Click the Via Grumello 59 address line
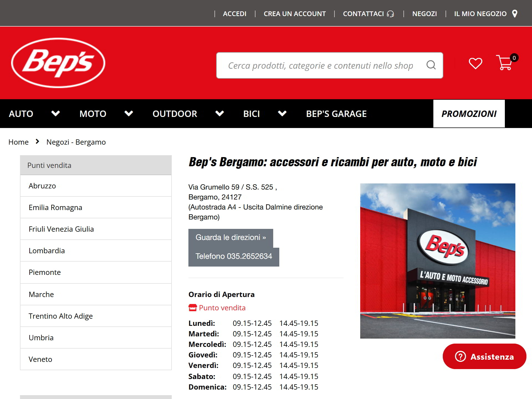This screenshot has height=399, width=532. [x=233, y=187]
